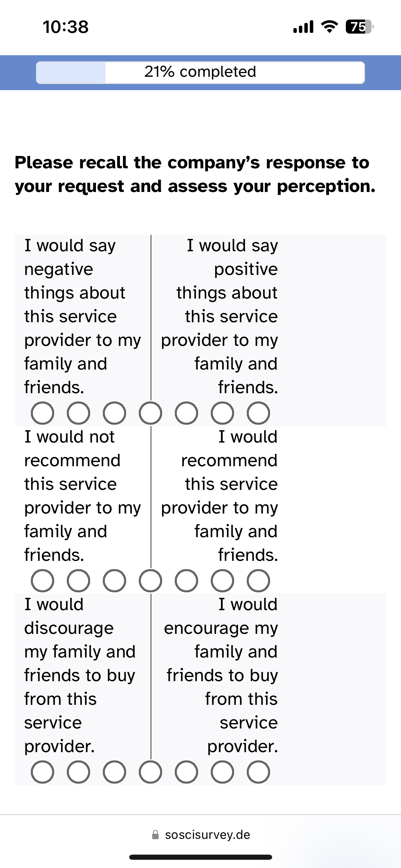Select the rightmost option for 'I would recommend'
The height and width of the screenshot is (868, 401).
pyautogui.click(x=258, y=581)
